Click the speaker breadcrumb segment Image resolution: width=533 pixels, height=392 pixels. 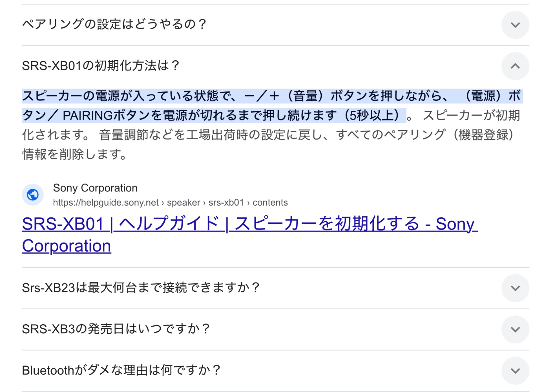tap(183, 202)
